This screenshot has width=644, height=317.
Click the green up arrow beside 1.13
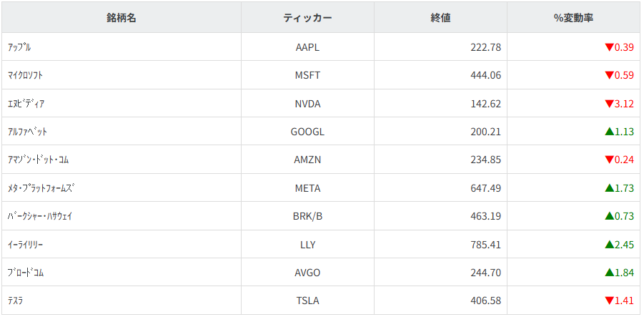[609, 132]
